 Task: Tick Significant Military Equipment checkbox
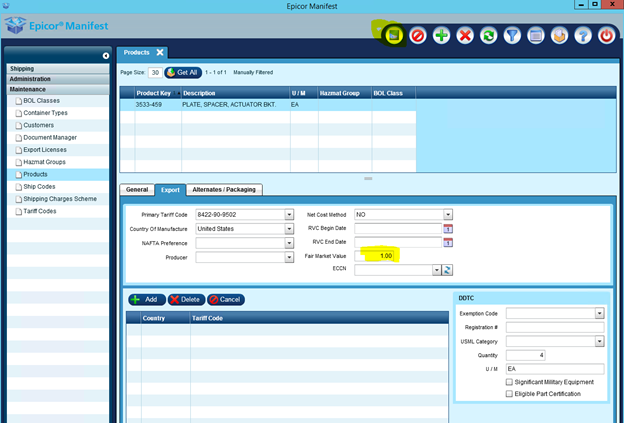click(x=509, y=382)
